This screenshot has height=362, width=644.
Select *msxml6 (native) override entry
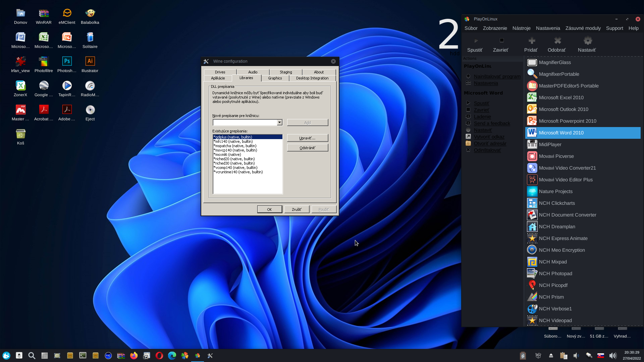click(227, 155)
